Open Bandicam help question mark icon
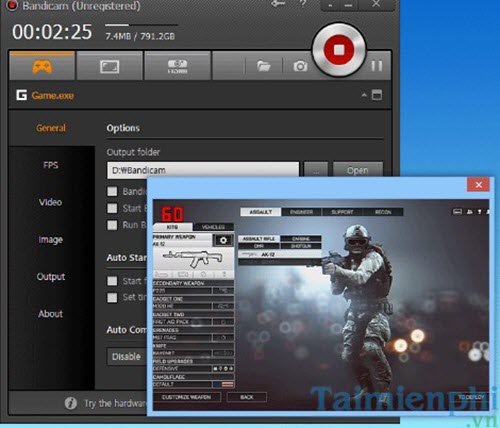Screen dimensions: 500x428 tap(303, 4)
